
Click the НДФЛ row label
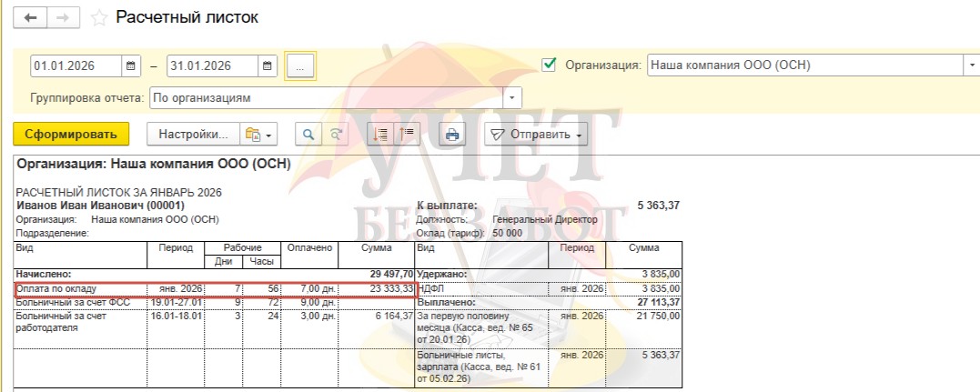[x=430, y=289]
